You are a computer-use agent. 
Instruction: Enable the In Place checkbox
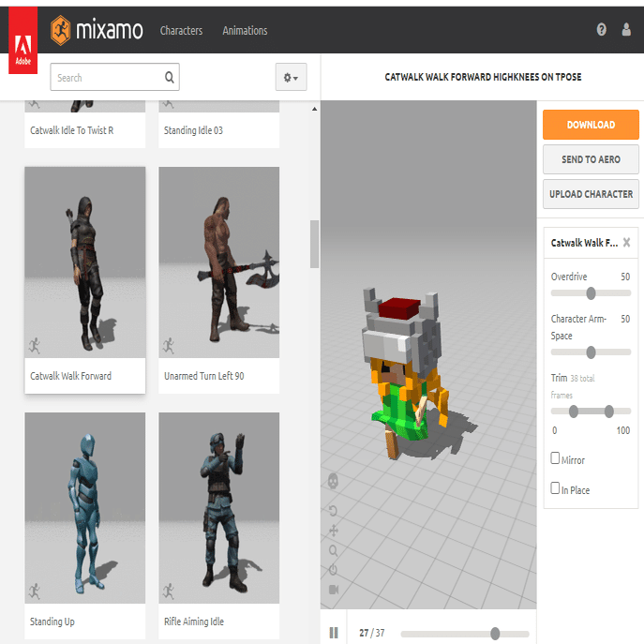[x=555, y=488]
